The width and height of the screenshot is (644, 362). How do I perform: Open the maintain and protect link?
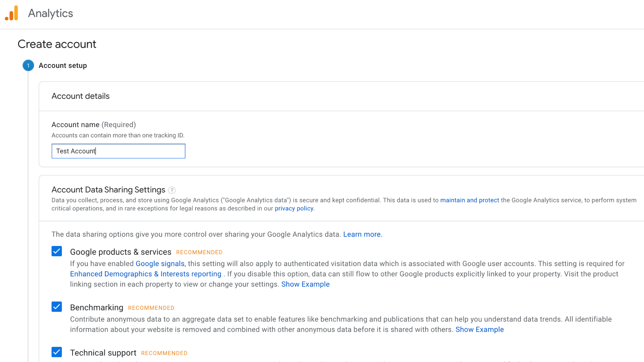tap(470, 200)
